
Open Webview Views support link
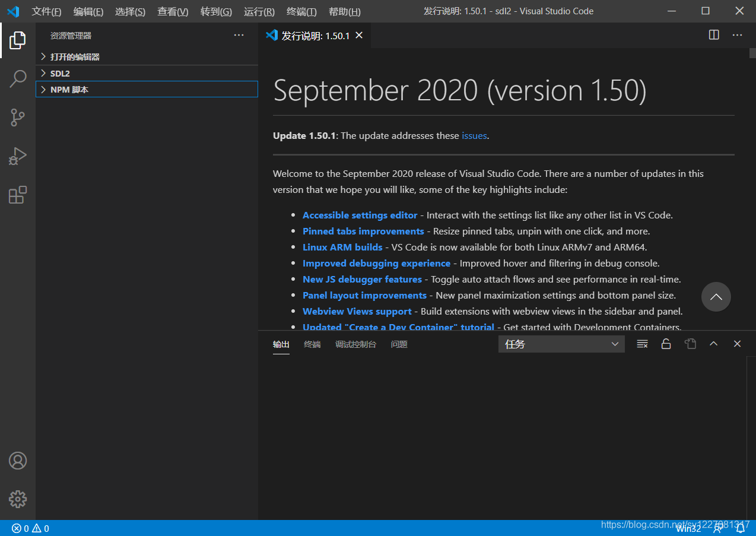357,311
